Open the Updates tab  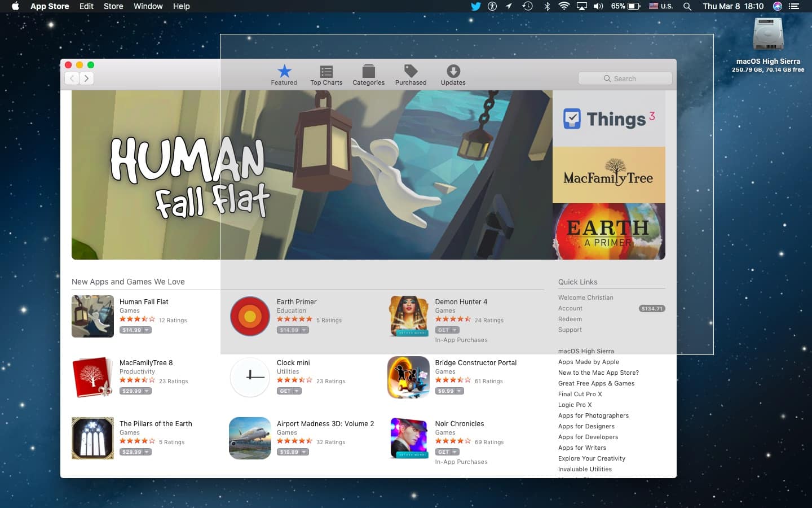click(x=453, y=75)
